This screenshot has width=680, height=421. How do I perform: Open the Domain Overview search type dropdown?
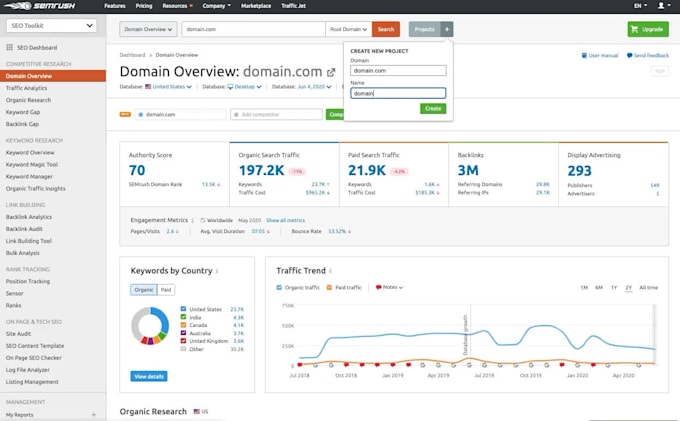click(x=148, y=29)
